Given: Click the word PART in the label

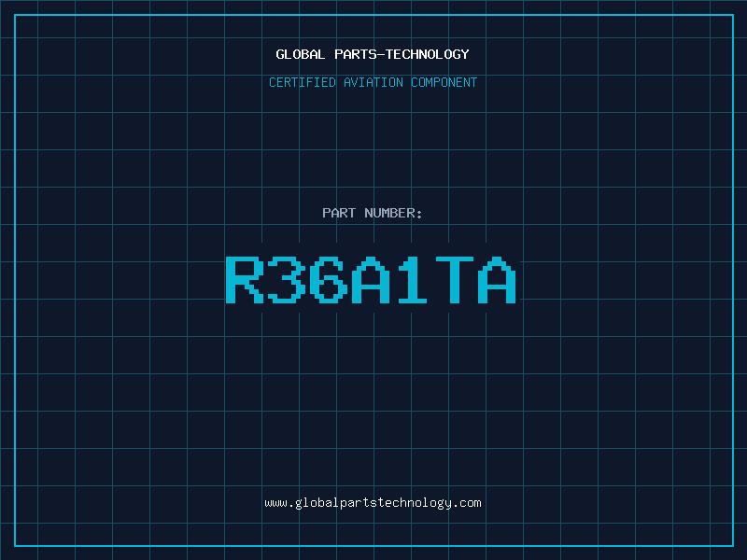Looking at the screenshot, I should pos(338,213).
